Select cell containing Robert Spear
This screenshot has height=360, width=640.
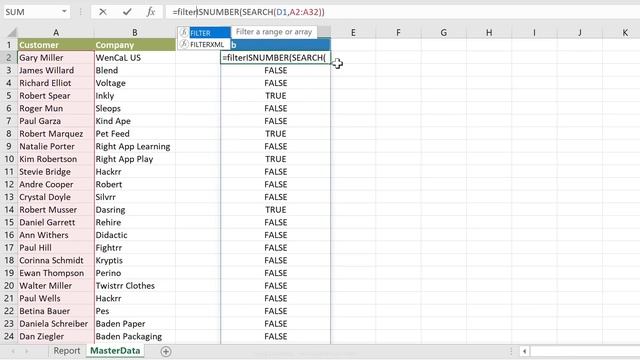pyautogui.click(x=56, y=96)
